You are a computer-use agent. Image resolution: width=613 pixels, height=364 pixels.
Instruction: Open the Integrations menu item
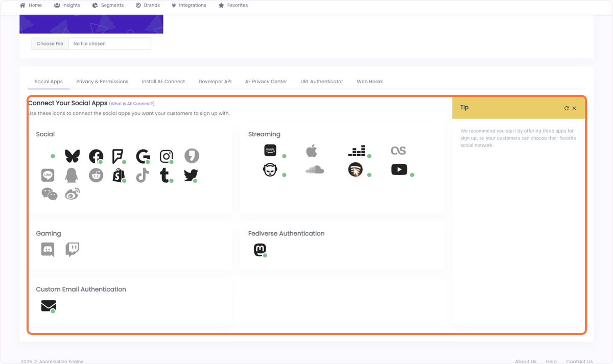pyautogui.click(x=189, y=5)
